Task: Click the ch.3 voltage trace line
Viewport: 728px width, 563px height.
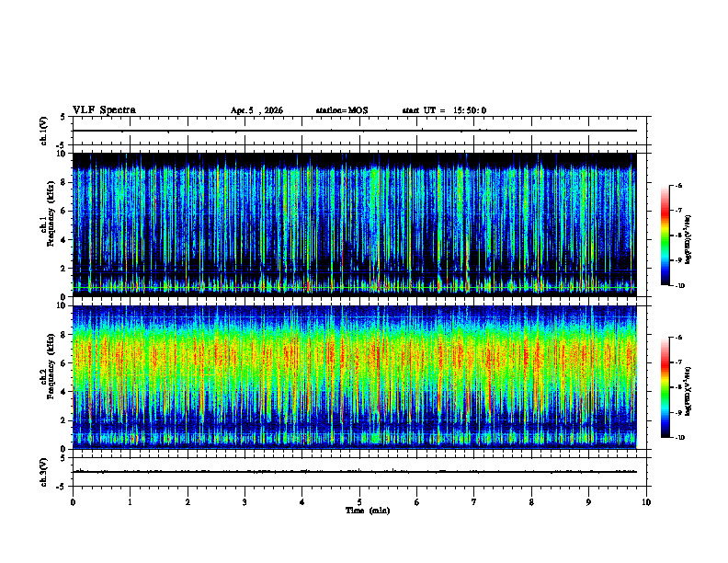Action: pyautogui.click(x=354, y=472)
